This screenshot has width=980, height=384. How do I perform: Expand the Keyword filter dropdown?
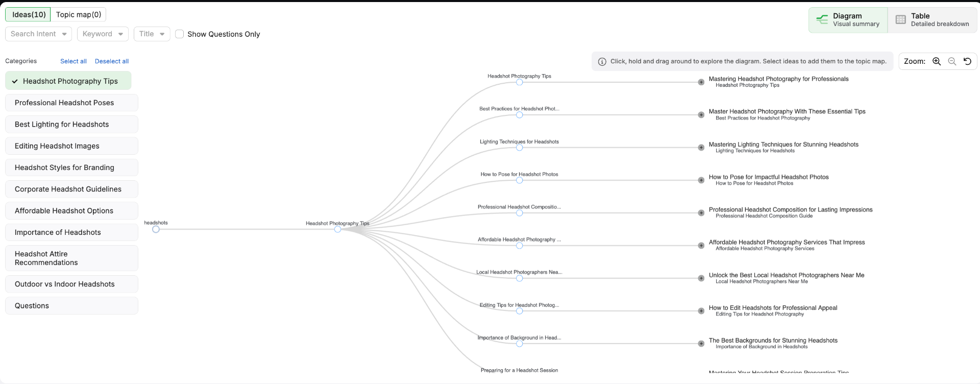103,34
